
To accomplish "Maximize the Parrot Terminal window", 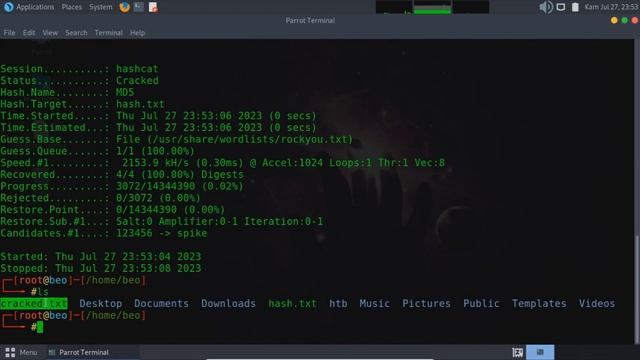I will click(624, 20).
